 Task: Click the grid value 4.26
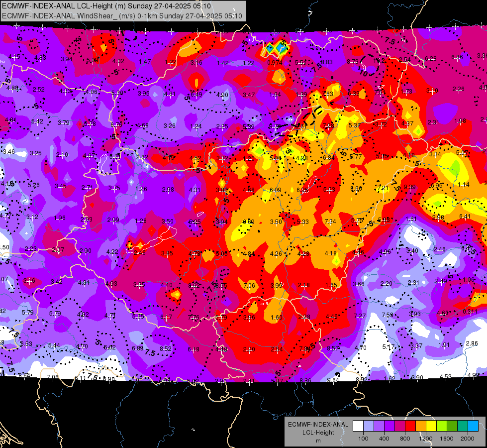[276, 254]
